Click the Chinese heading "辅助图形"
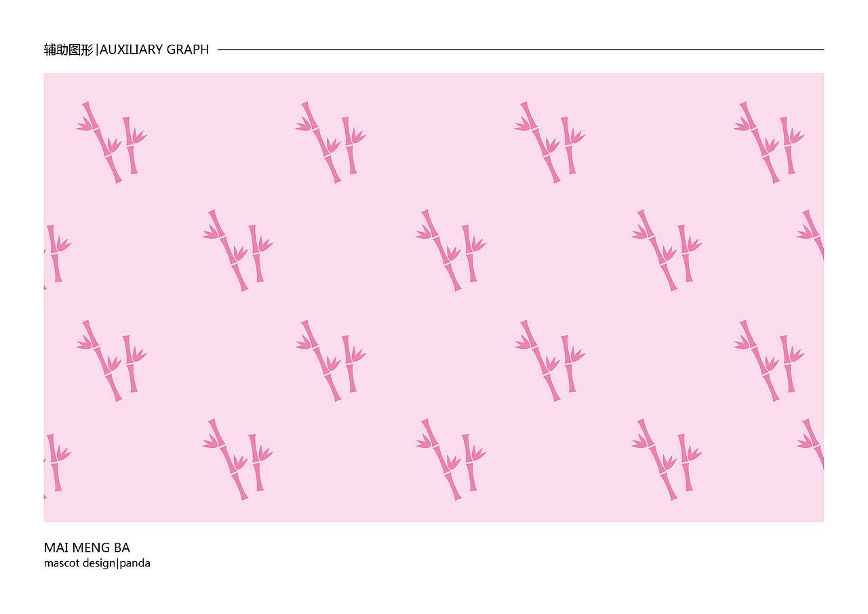This screenshot has height=614, width=868. click(x=68, y=50)
